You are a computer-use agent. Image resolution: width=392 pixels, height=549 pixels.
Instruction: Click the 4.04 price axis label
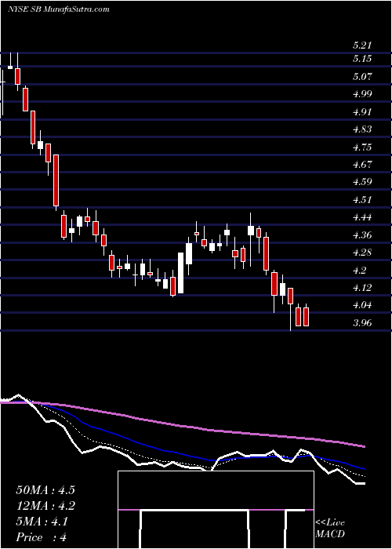(x=362, y=305)
